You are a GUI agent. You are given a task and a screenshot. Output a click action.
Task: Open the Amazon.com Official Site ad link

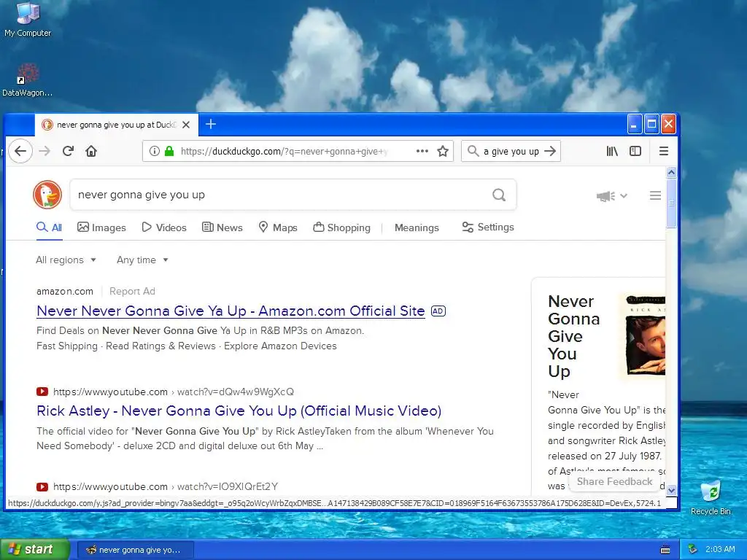click(231, 311)
